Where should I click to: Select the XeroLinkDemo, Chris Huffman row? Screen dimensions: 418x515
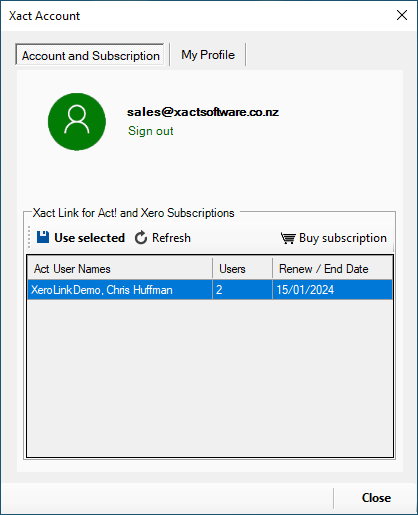click(x=210, y=290)
